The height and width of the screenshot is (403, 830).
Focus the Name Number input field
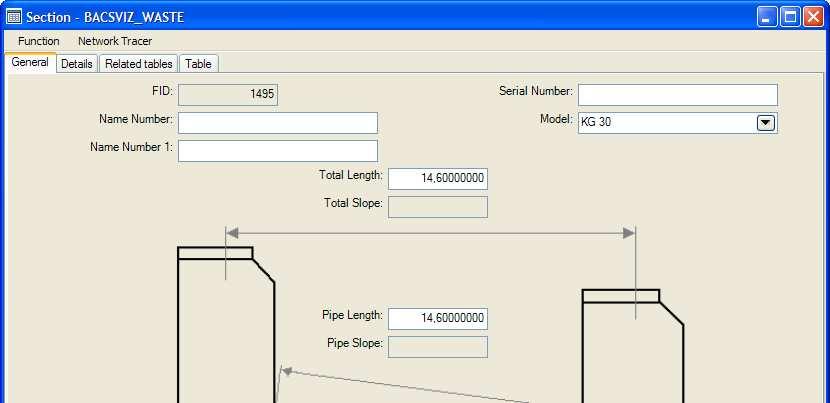pos(278,123)
